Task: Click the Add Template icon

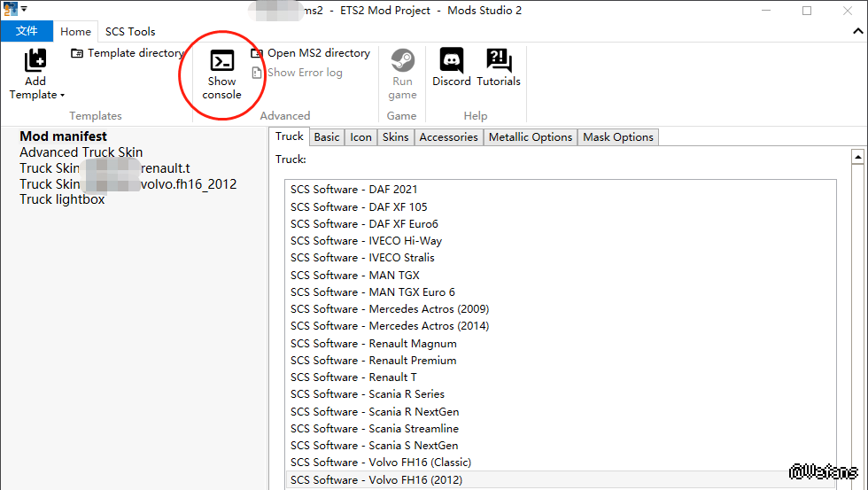Action: 35,60
